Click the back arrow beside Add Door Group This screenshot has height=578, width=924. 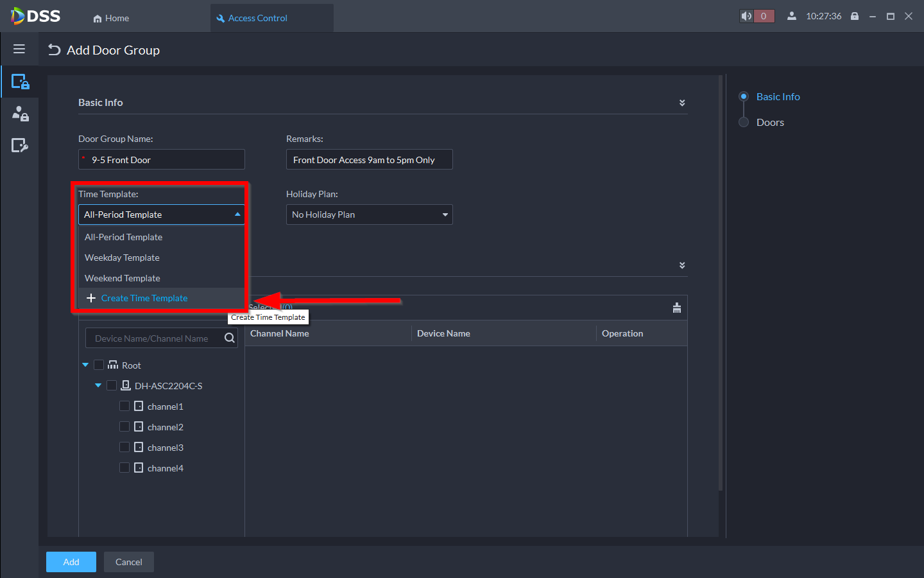tap(55, 50)
